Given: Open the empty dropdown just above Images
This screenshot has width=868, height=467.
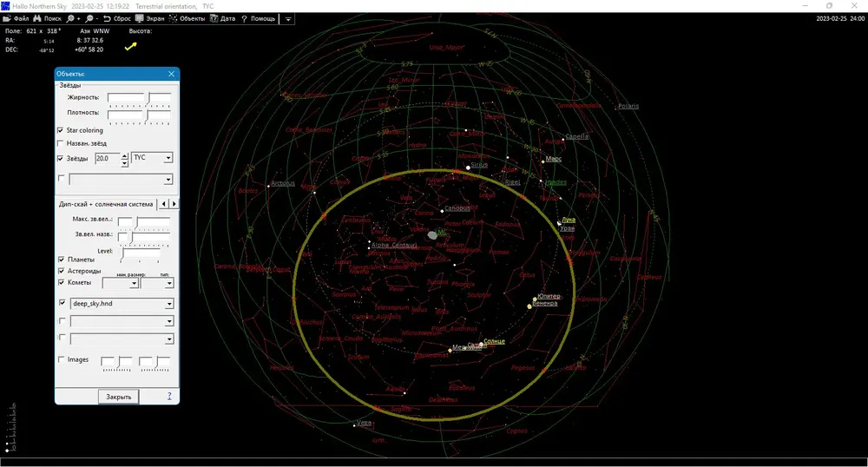Looking at the screenshot, I should tap(122, 339).
